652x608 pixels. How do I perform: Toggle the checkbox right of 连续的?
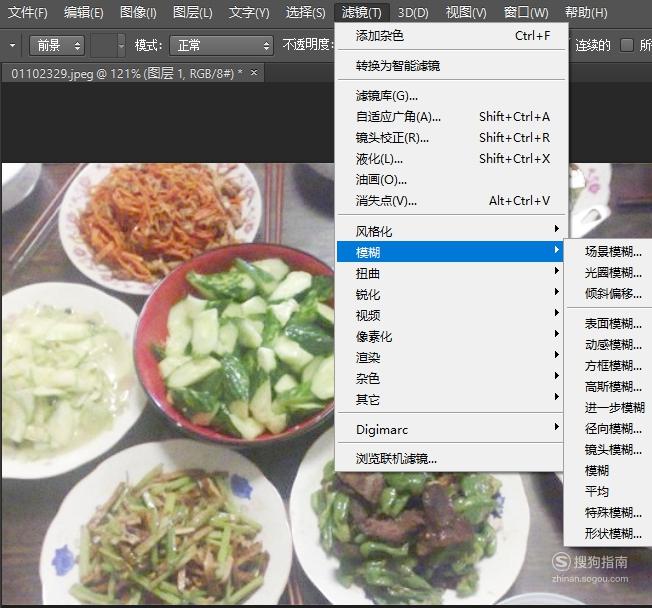click(627, 45)
